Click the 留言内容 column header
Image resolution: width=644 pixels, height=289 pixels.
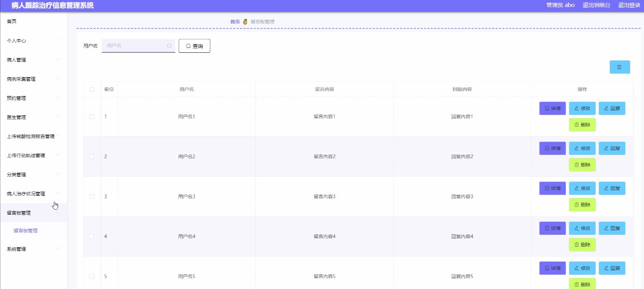coord(324,89)
